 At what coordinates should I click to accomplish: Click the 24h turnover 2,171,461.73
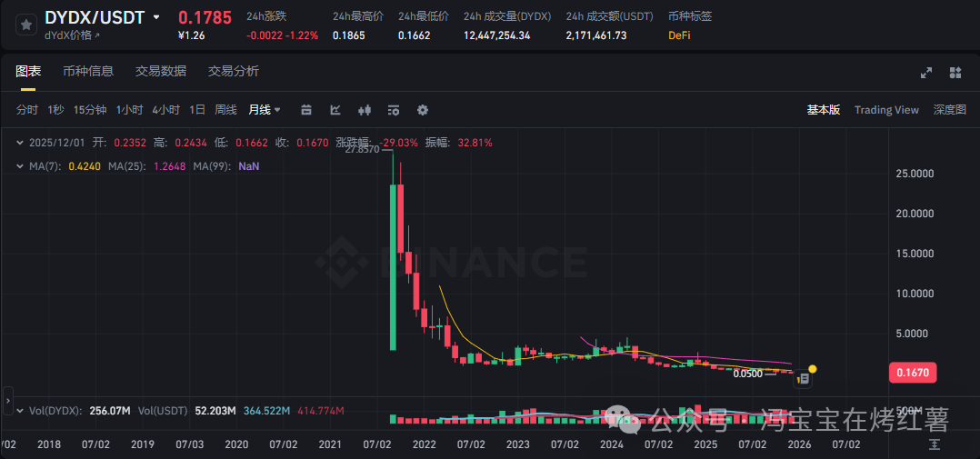click(596, 35)
